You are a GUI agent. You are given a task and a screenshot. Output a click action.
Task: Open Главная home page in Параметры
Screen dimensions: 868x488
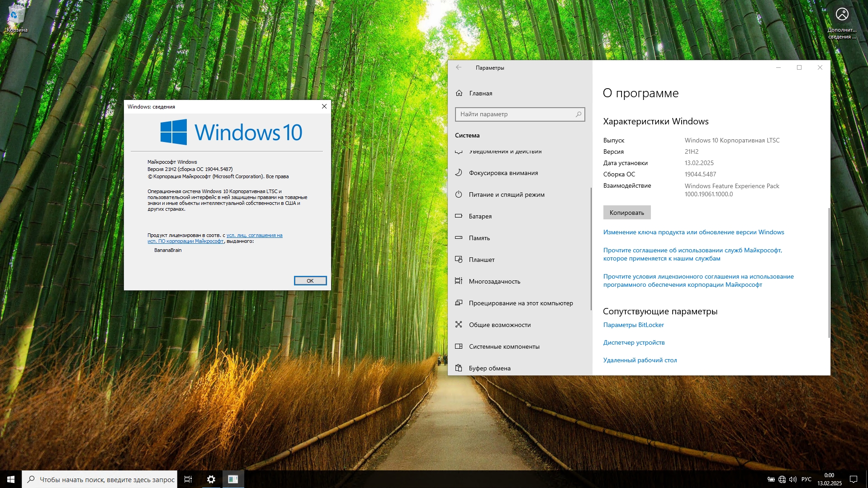pyautogui.click(x=520, y=93)
